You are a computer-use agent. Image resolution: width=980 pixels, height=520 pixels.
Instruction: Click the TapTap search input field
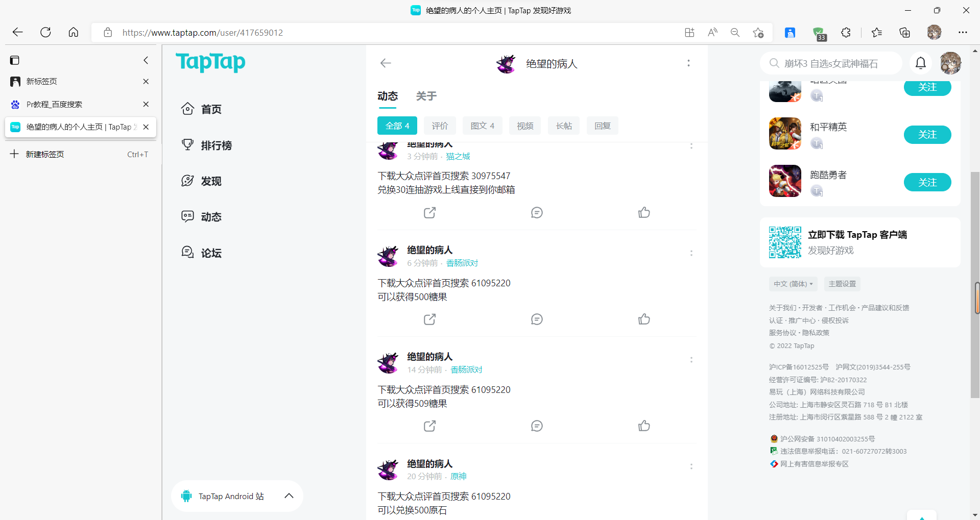[831, 63]
